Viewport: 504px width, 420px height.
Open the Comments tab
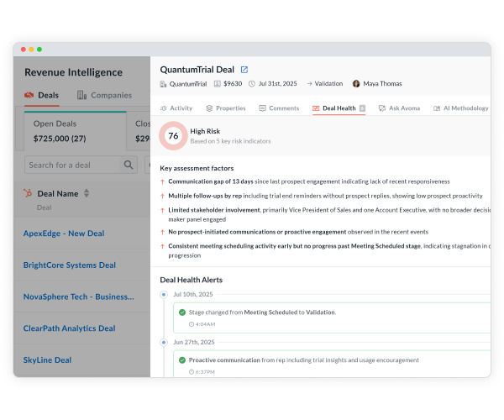279,108
